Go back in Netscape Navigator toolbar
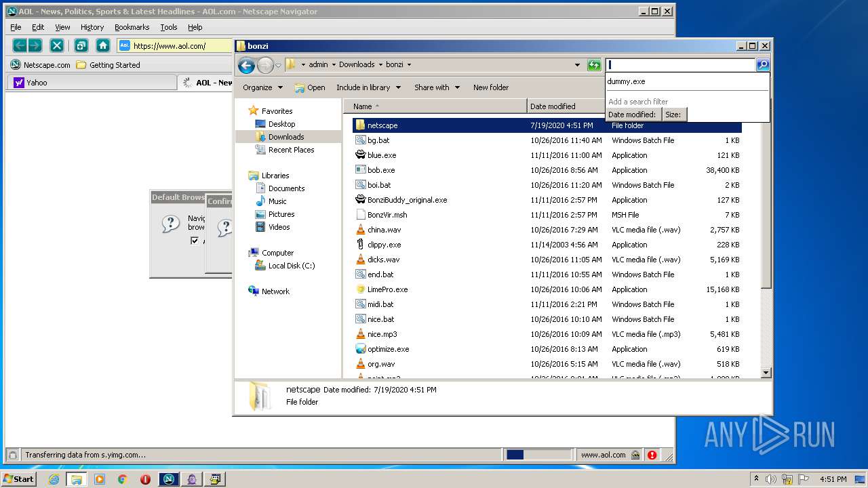 [20, 45]
